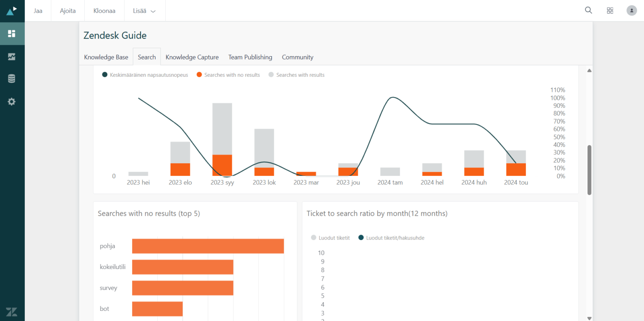Open the Dashboards sidebar icon
The height and width of the screenshot is (321, 644).
(x=12, y=34)
